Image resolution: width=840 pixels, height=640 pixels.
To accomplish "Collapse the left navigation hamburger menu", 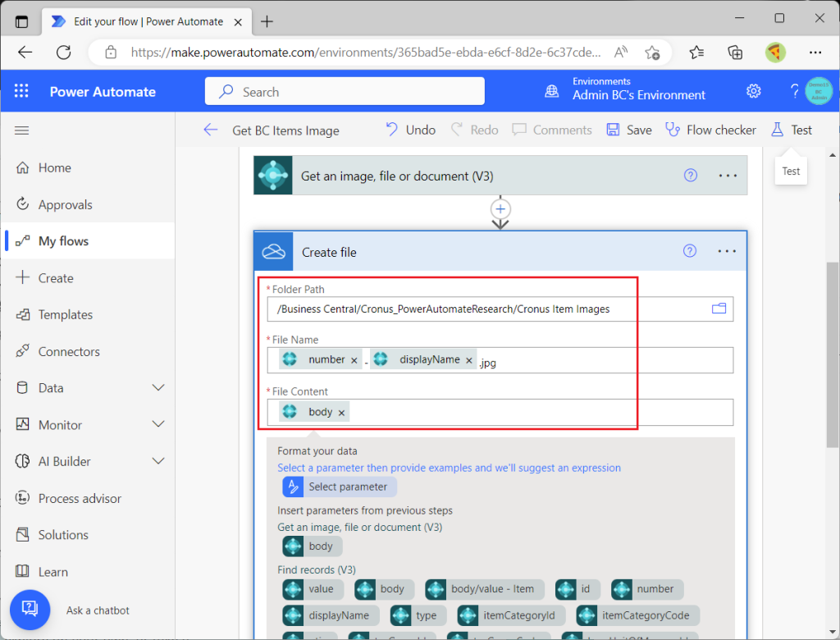I will 21,130.
